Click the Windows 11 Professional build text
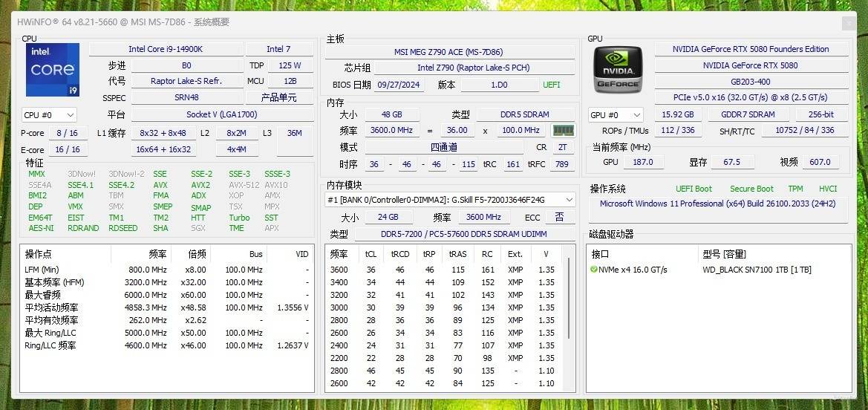The width and height of the screenshot is (868, 410). coord(717,204)
